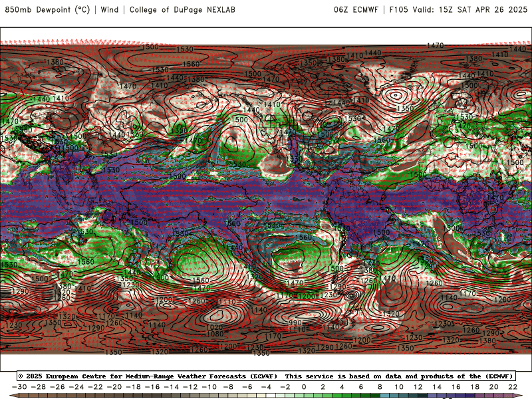Image resolution: width=532 pixels, height=399 pixels.
Task: Click the '990' contour label on map
Action: tap(295, 323)
